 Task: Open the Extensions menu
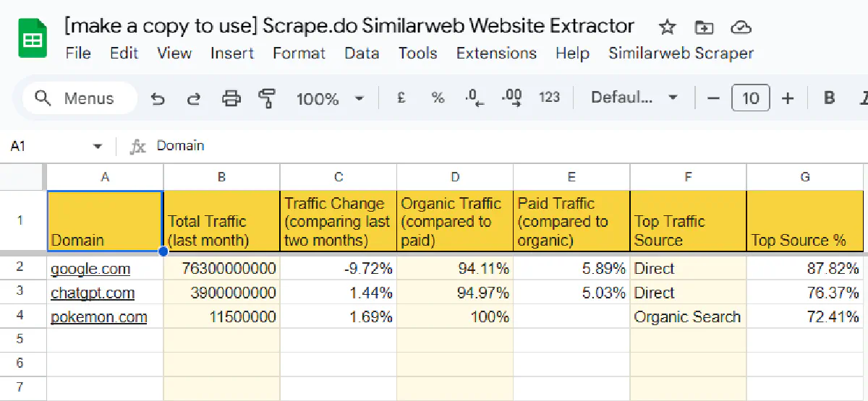pyautogui.click(x=496, y=53)
